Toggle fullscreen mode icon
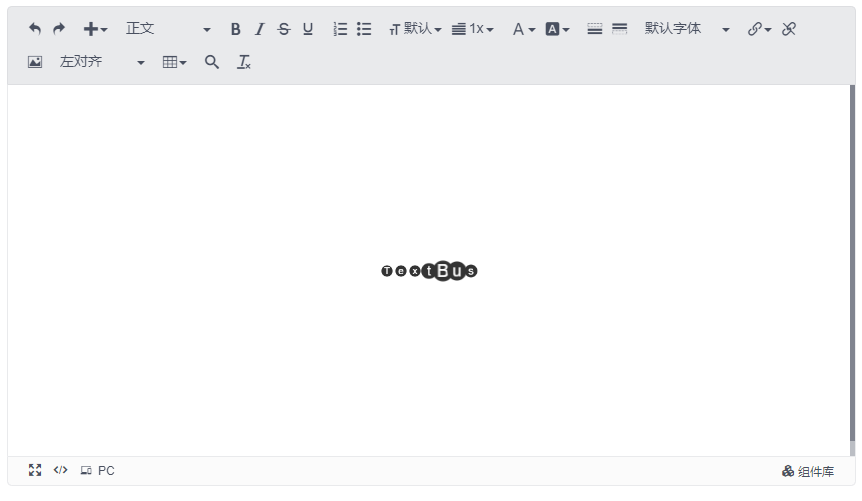The width and height of the screenshot is (862, 501). [35, 470]
